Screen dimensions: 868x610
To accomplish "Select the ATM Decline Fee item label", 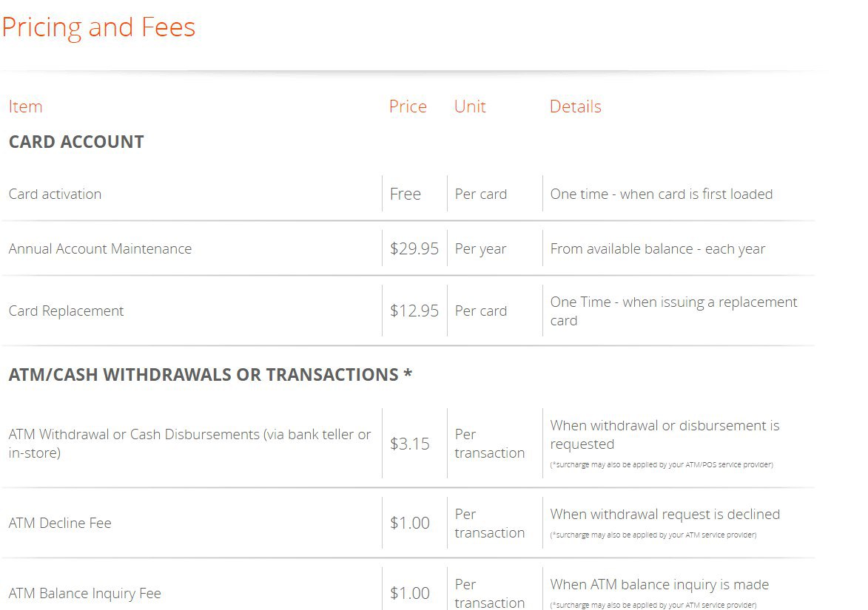I will [60, 523].
